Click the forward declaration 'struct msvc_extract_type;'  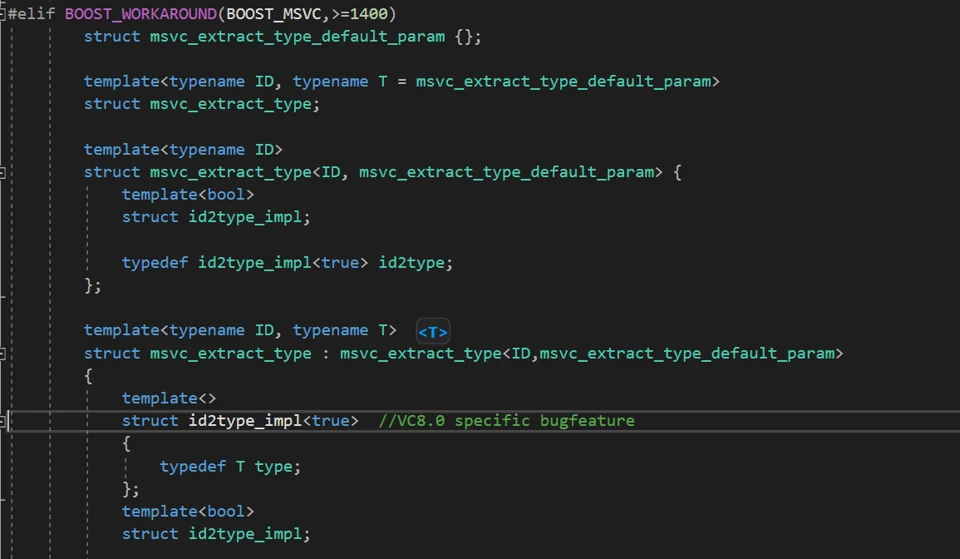[201, 104]
